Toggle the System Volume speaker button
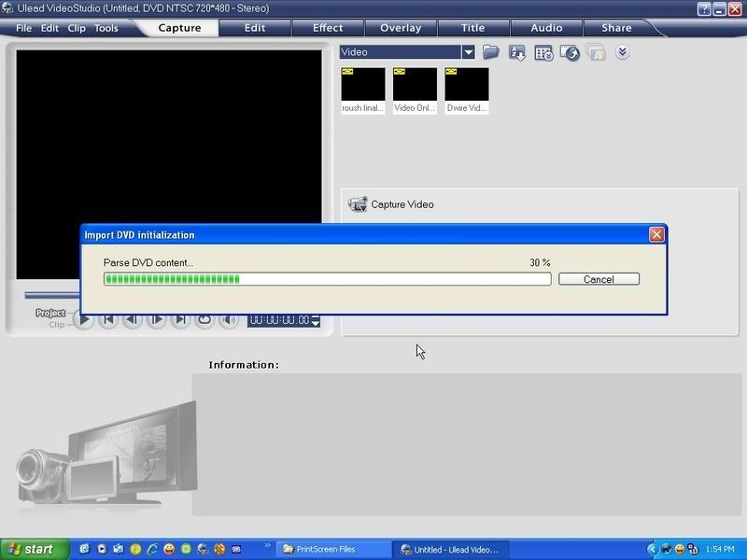 [229, 320]
